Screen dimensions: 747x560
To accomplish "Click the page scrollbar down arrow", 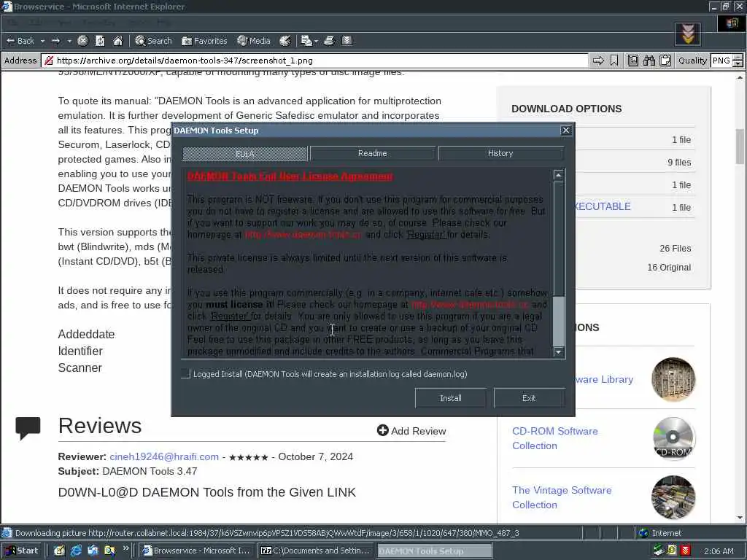I will pyautogui.click(x=740, y=518).
